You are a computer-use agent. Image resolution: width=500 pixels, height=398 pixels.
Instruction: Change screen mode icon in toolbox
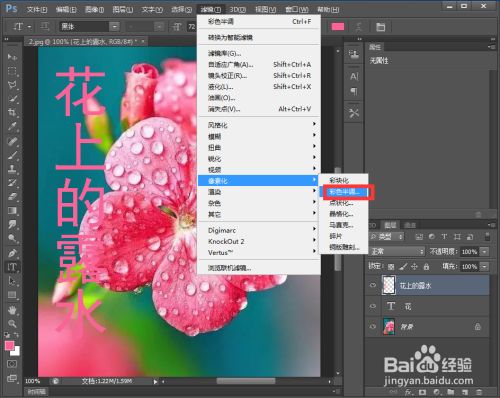click(x=12, y=378)
